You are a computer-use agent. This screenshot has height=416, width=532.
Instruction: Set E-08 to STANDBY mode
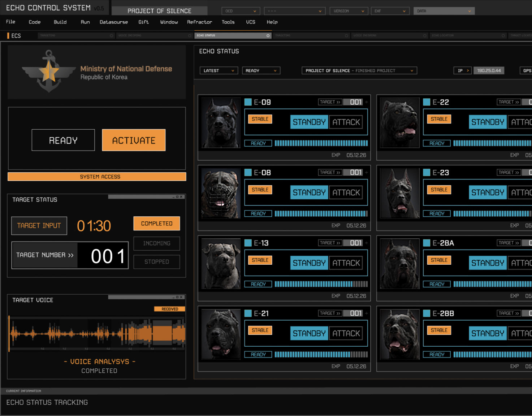click(x=309, y=192)
